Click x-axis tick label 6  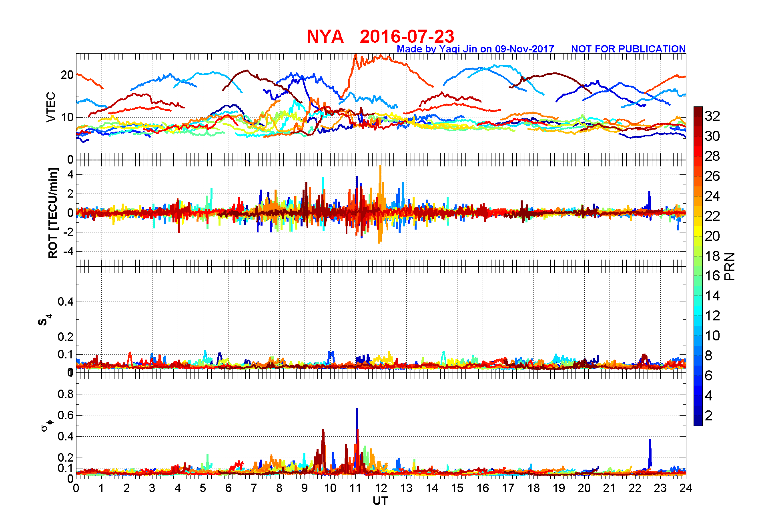(229, 488)
